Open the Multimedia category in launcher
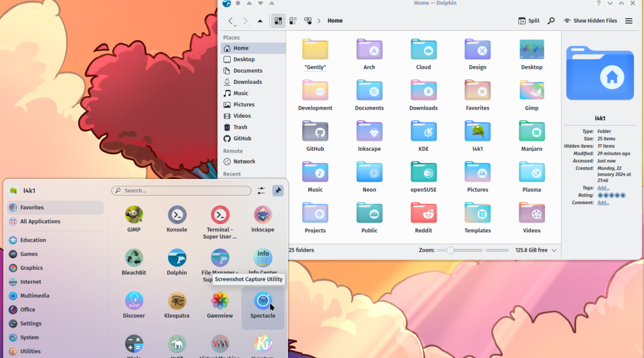 [34, 296]
